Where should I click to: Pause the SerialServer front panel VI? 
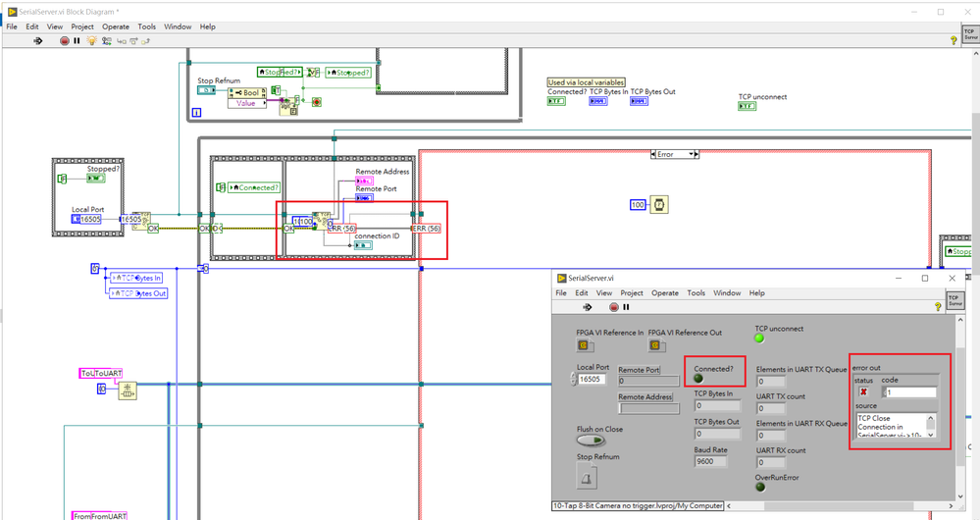tap(626, 307)
